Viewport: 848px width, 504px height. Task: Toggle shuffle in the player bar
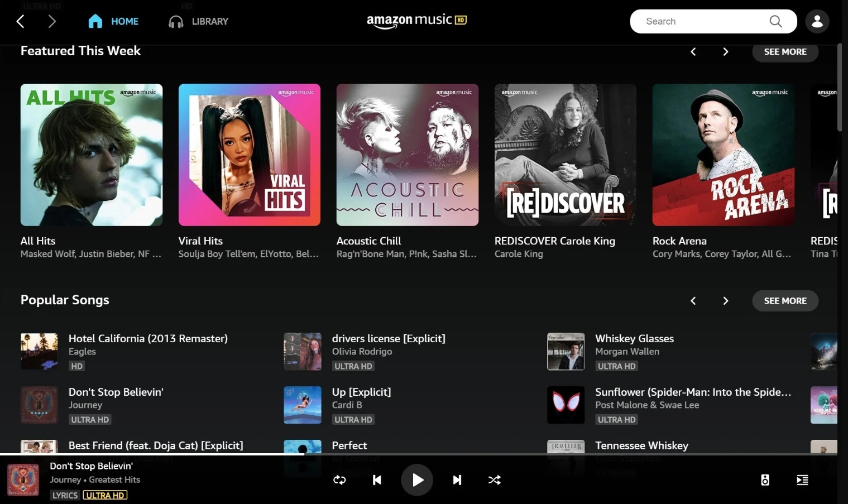pos(495,480)
